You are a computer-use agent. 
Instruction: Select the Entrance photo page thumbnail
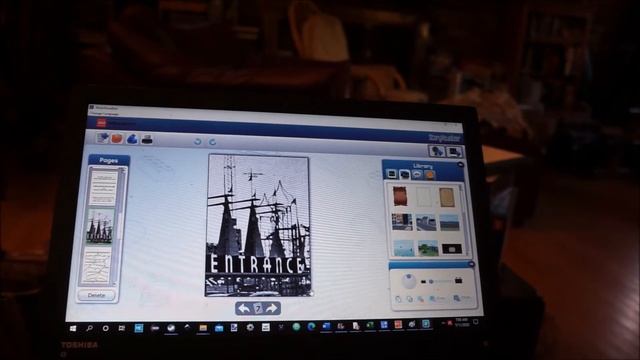[x=100, y=227]
